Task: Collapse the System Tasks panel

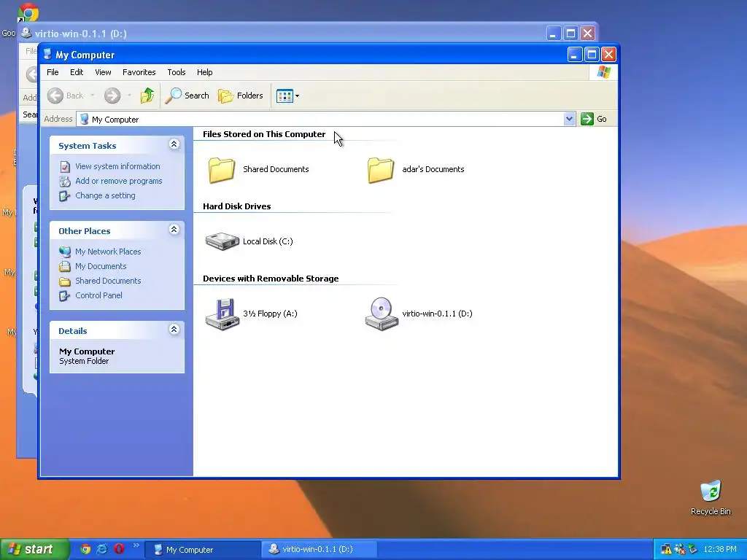Action: tap(174, 144)
